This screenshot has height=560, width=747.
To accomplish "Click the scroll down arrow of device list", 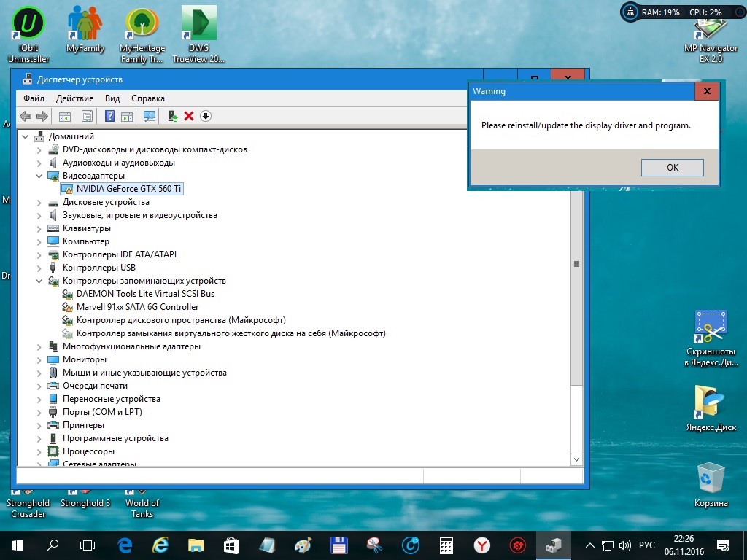I will (576, 459).
